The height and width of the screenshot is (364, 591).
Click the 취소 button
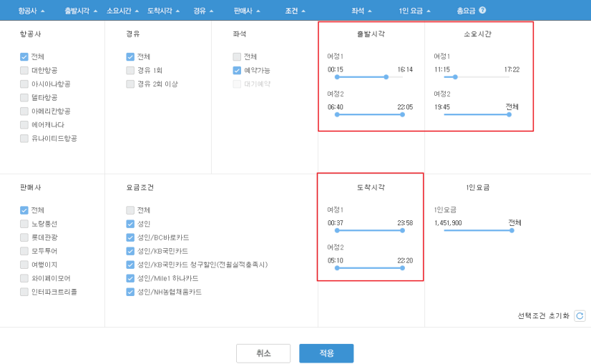coord(263,353)
